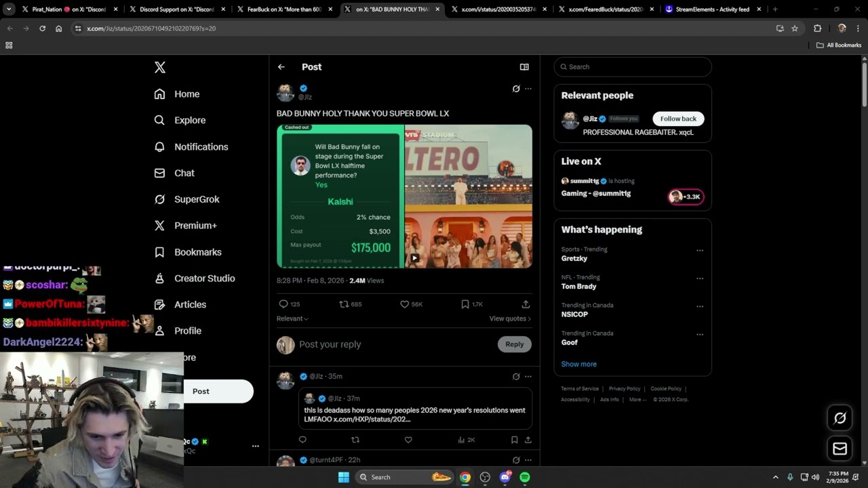Open the Terms of Service link
Viewport: 868px width, 488px height.
click(580, 389)
